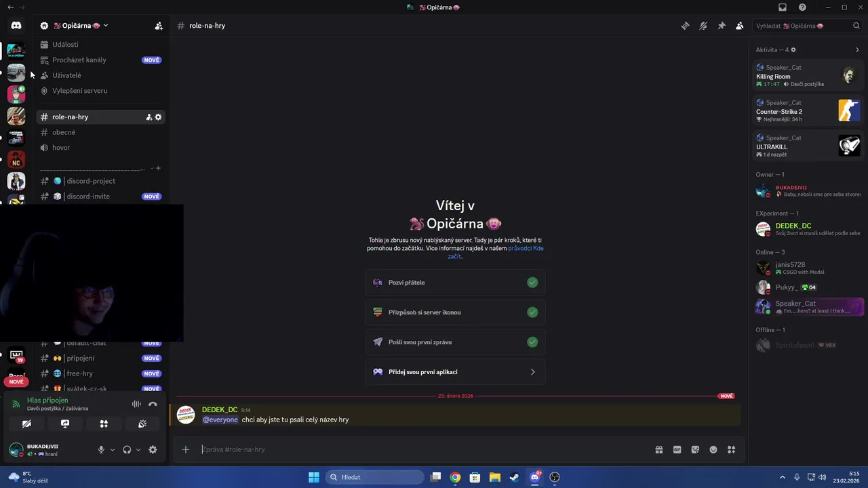Toggle microphone mute
Image resolution: width=868 pixels, height=488 pixels.
coord(101,449)
